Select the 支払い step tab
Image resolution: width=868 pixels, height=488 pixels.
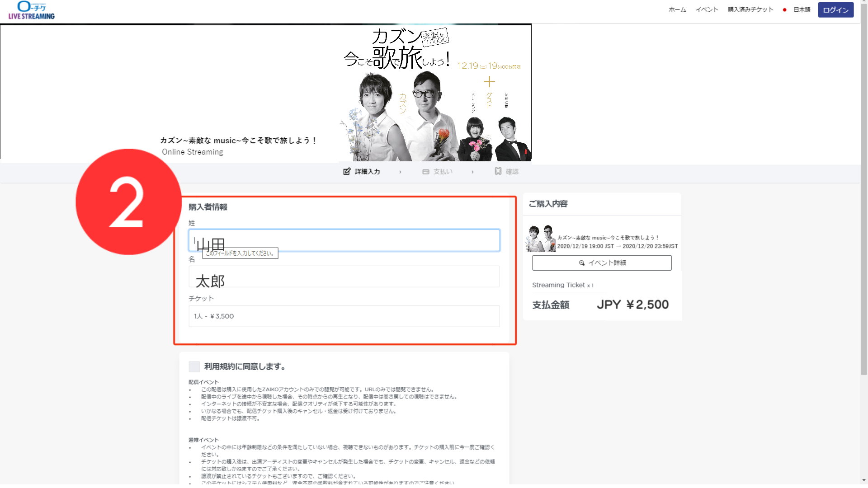click(438, 172)
